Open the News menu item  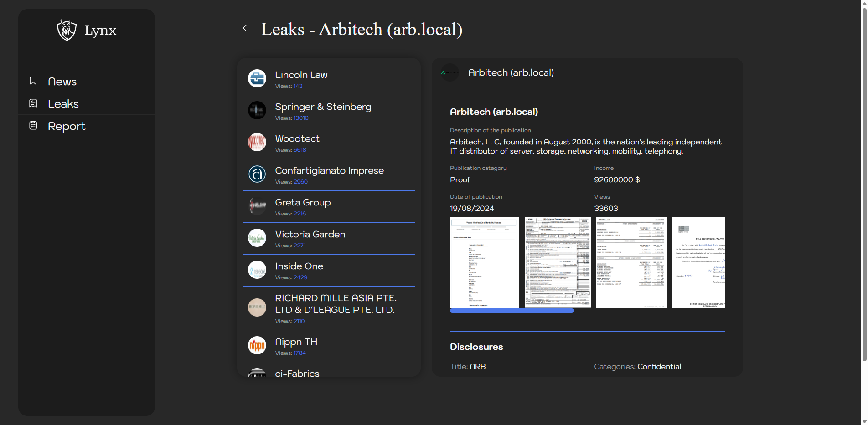click(62, 82)
